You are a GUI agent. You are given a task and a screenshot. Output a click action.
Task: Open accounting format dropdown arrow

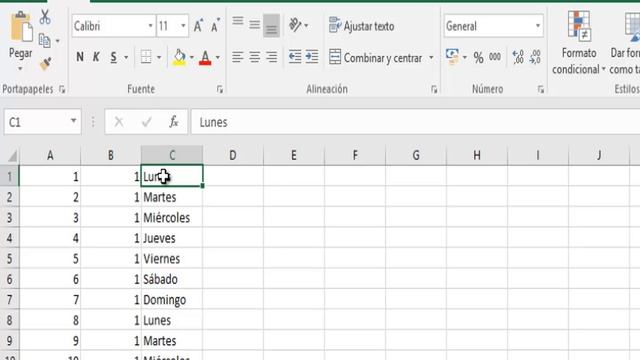(x=464, y=57)
